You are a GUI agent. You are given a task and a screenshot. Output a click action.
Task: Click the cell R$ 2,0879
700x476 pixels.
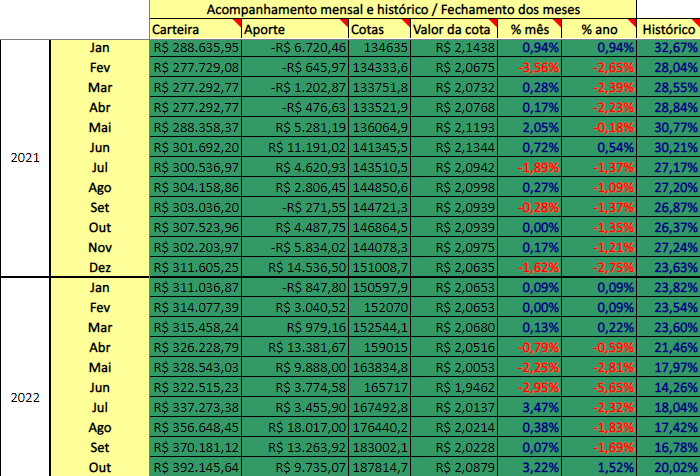click(454, 467)
